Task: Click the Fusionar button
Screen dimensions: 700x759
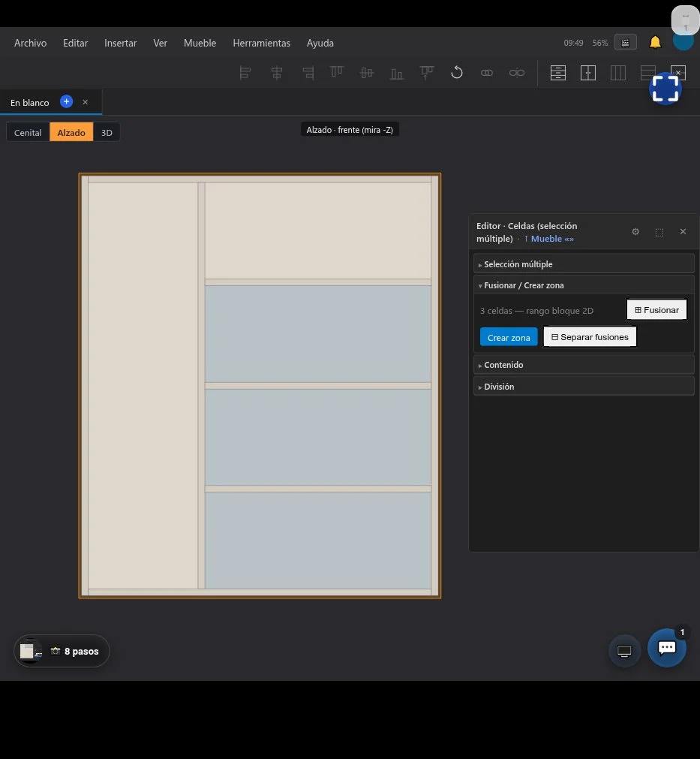Action: coord(656,310)
